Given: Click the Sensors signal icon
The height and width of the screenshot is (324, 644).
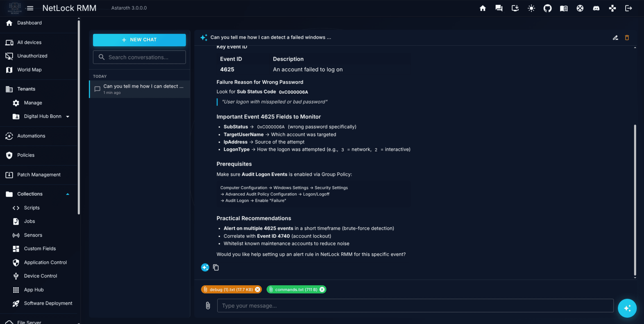Looking at the screenshot, I should click(x=16, y=235).
